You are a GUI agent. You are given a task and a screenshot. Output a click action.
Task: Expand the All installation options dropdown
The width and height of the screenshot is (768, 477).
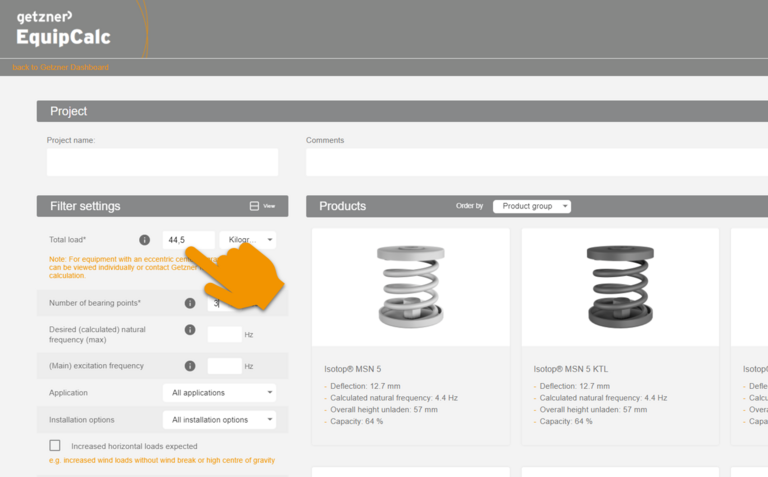point(219,420)
